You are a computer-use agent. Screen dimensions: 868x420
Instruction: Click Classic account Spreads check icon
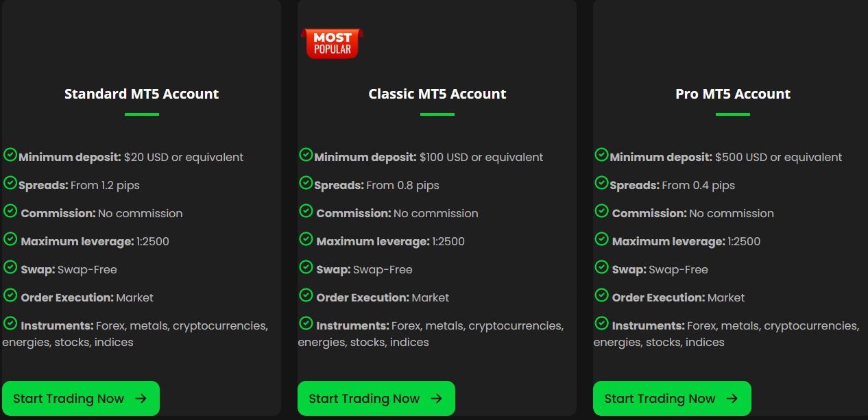pyautogui.click(x=306, y=182)
